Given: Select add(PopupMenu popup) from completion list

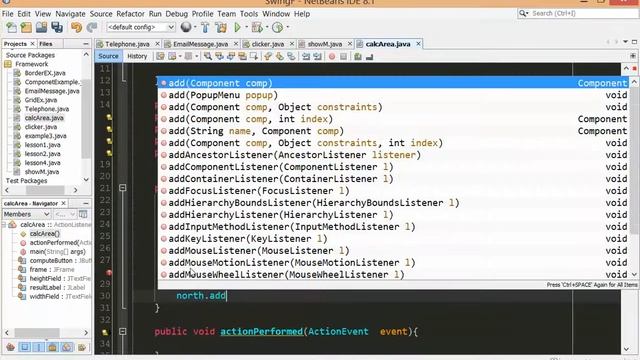Looking at the screenshot, I should point(393,95).
